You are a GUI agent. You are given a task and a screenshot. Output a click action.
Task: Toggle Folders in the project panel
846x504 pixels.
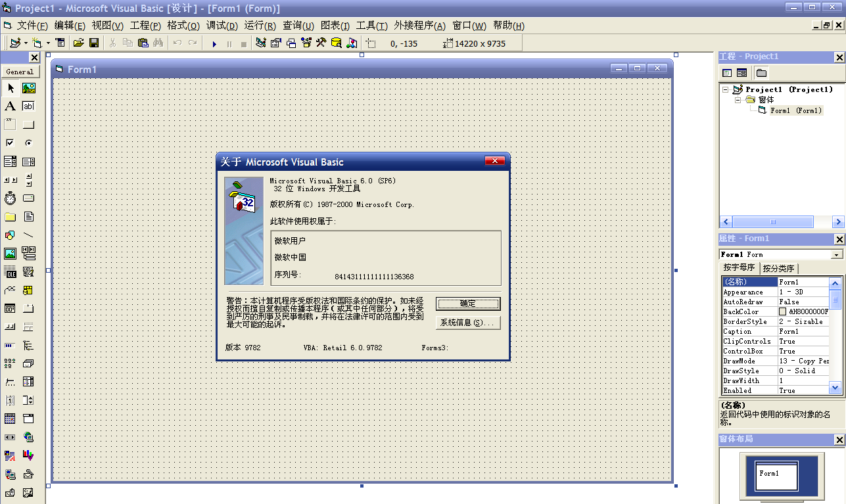click(x=761, y=73)
